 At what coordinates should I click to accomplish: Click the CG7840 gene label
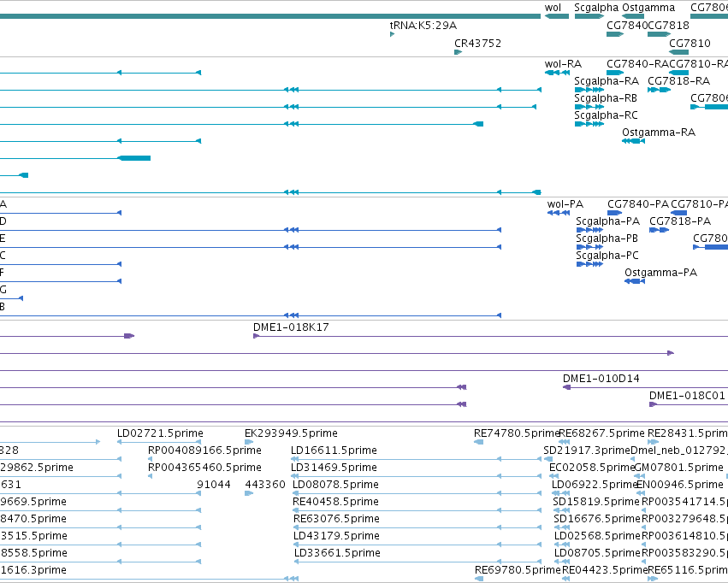click(627, 26)
